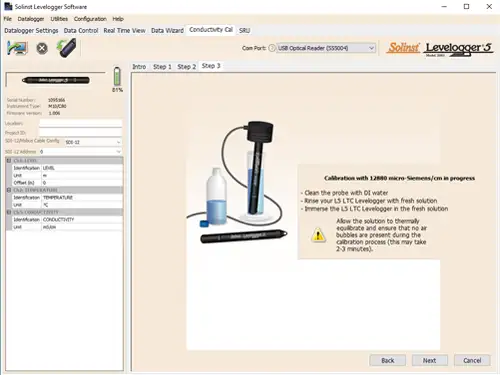Click the Cancel button

coord(472,360)
